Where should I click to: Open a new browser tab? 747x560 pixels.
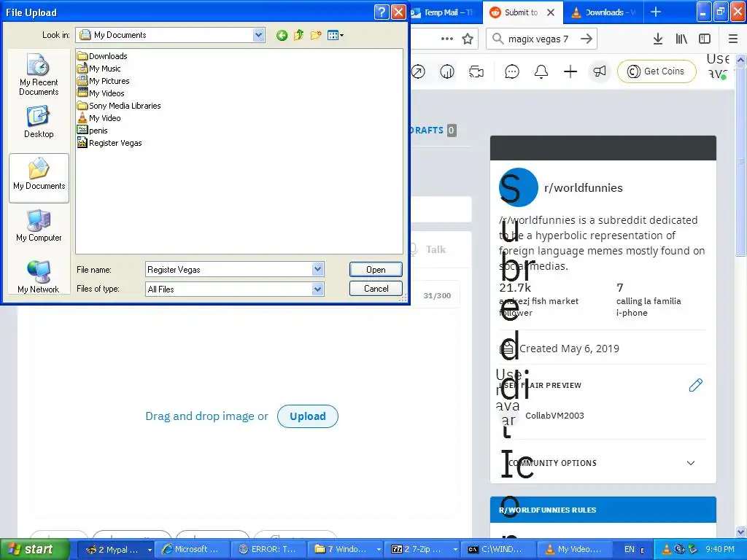(x=656, y=12)
